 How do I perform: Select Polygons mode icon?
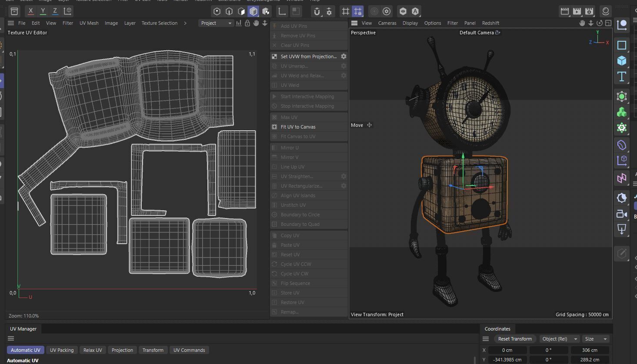241,11
